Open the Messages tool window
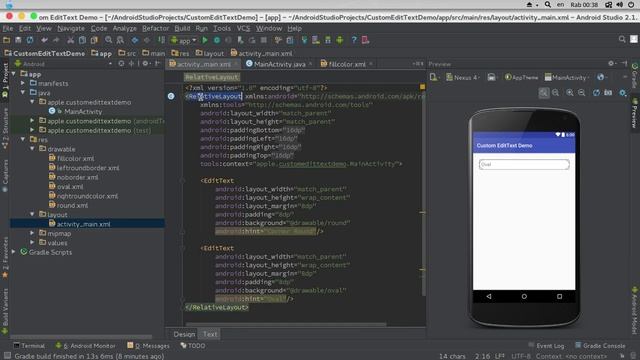This screenshot has height=360, width=640. pos(148,346)
